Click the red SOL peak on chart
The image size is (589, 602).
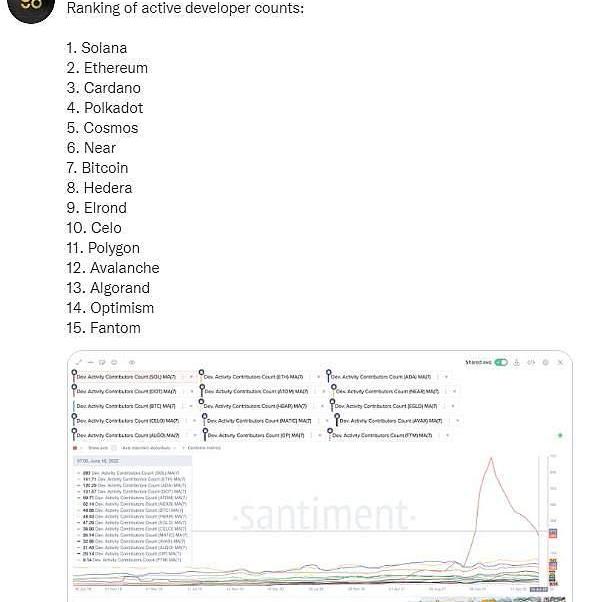(x=491, y=458)
